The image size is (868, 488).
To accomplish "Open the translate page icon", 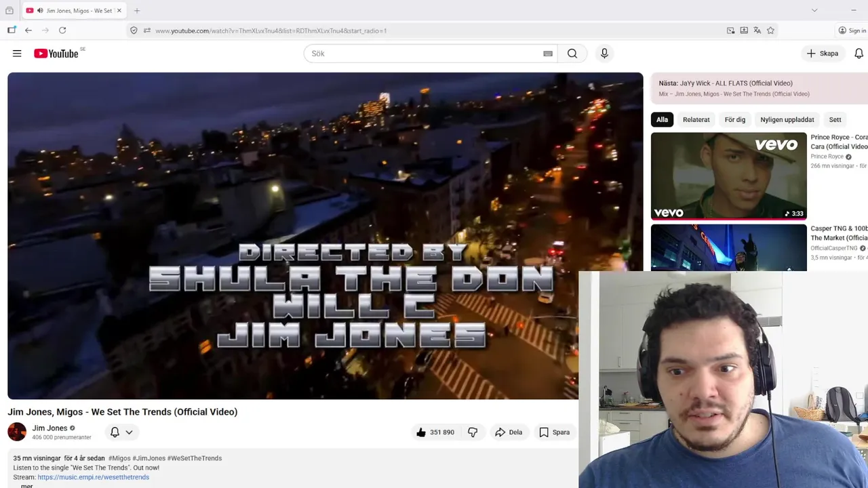I will pyautogui.click(x=757, y=30).
